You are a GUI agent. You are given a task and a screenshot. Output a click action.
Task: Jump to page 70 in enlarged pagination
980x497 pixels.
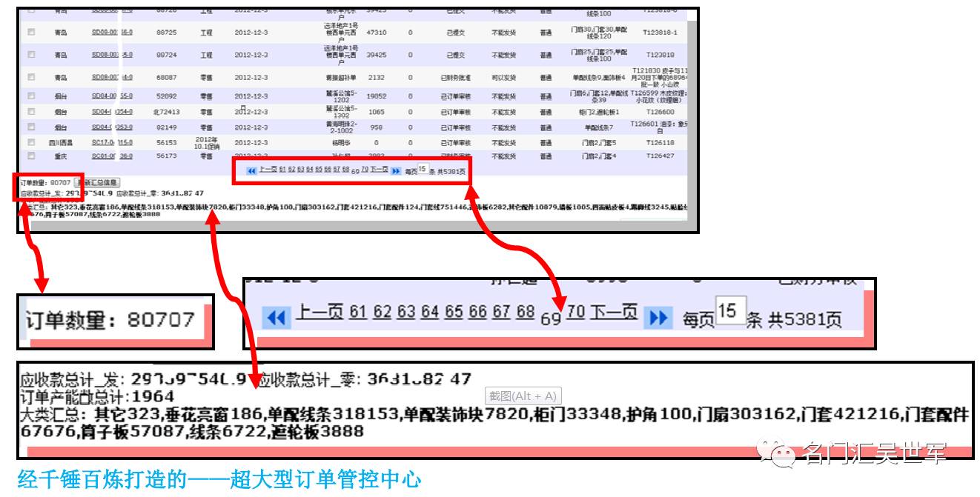575,312
